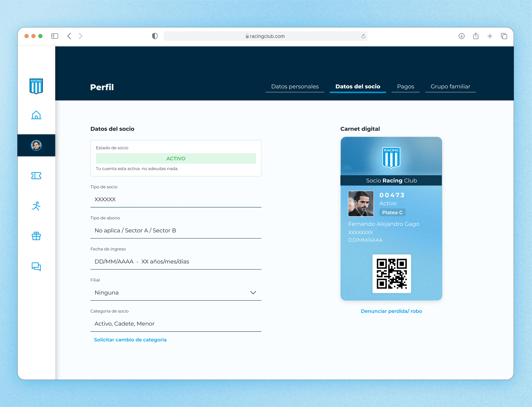This screenshot has height=407, width=532.
Task: Click the Racing Club shield logo in sidebar
Action: click(x=36, y=86)
